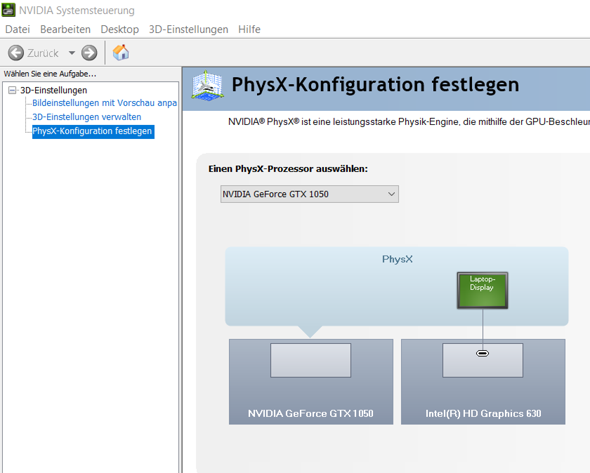Select PhysX-Konfiguration festlegen tree item
Screen dimensions: 590x473
pyautogui.click(x=93, y=131)
